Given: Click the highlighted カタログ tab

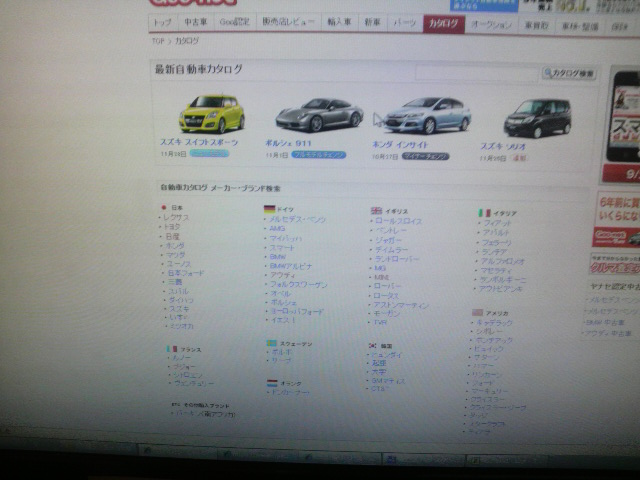Looking at the screenshot, I should [444, 24].
